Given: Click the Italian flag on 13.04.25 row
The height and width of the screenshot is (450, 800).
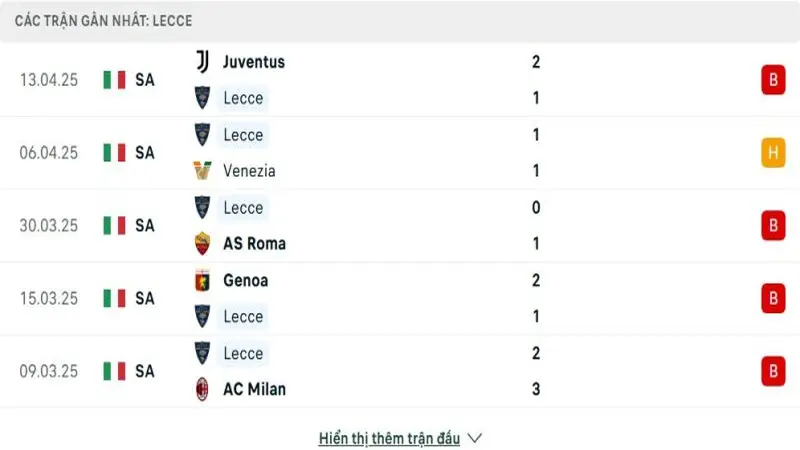Looking at the screenshot, I should point(114,80).
